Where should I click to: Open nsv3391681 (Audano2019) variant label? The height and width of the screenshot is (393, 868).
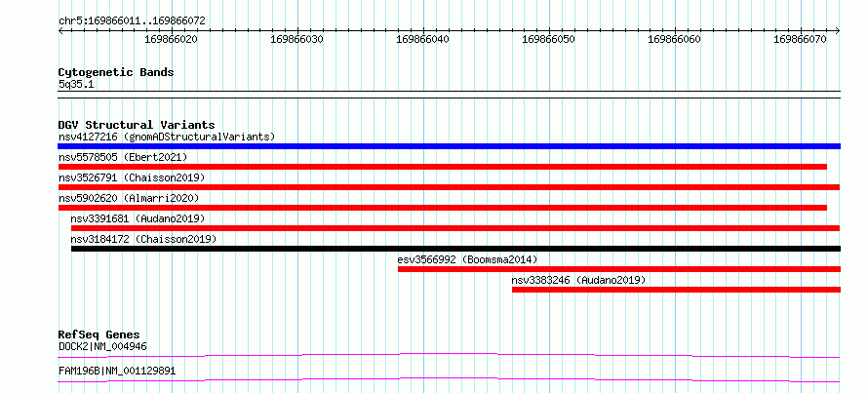138,218
